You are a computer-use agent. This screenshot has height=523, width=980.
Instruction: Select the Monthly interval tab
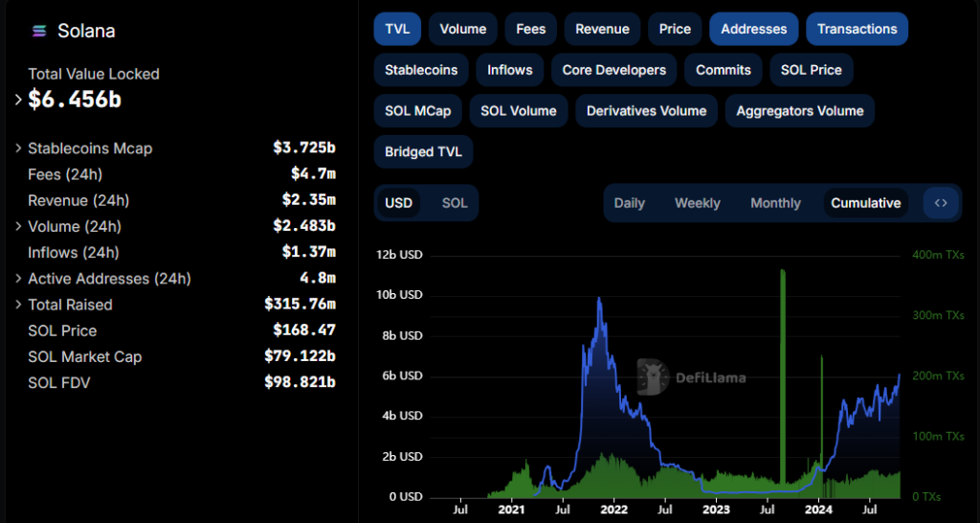point(775,203)
